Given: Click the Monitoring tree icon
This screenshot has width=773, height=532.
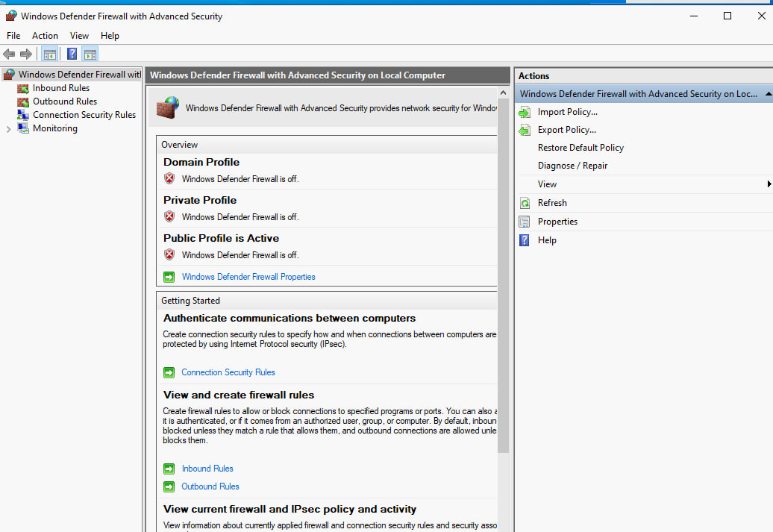Looking at the screenshot, I should (x=22, y=128).
